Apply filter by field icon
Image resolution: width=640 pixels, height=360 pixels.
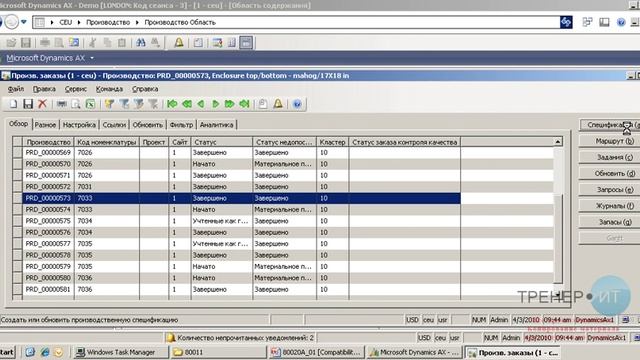coord(109,104)
